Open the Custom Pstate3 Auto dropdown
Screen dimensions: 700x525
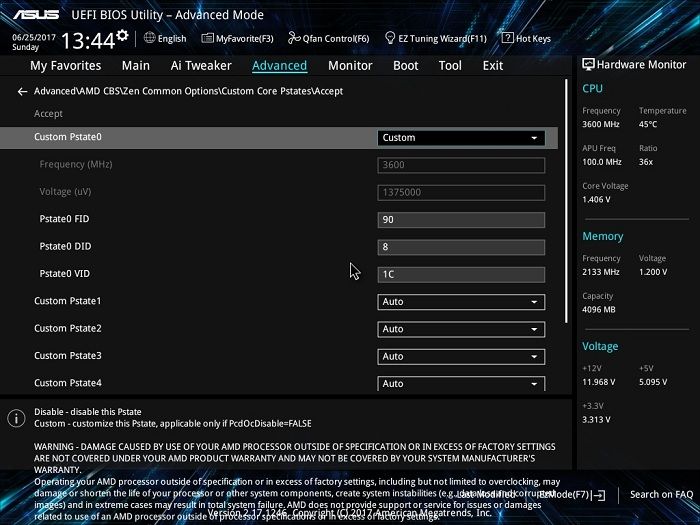pos(461,357)
